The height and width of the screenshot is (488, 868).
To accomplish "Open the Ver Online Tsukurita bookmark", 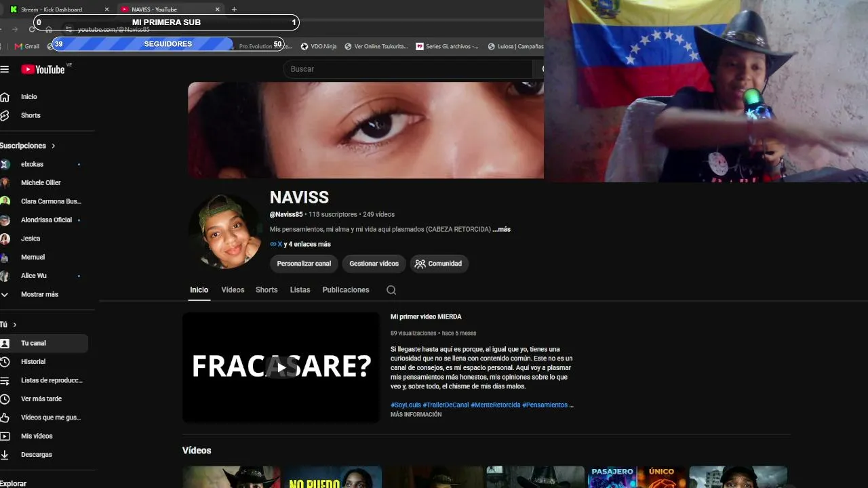I will (376, 46).
